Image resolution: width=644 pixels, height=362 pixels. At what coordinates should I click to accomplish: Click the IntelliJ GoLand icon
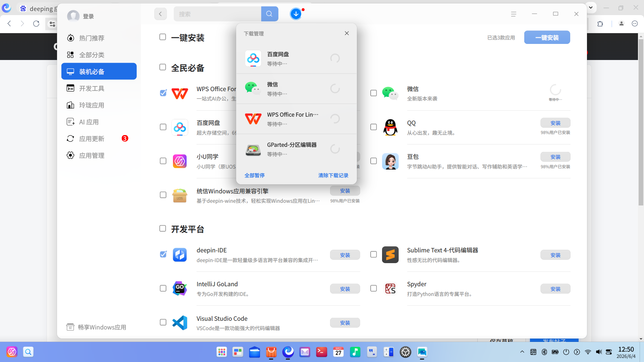point(180,289)
